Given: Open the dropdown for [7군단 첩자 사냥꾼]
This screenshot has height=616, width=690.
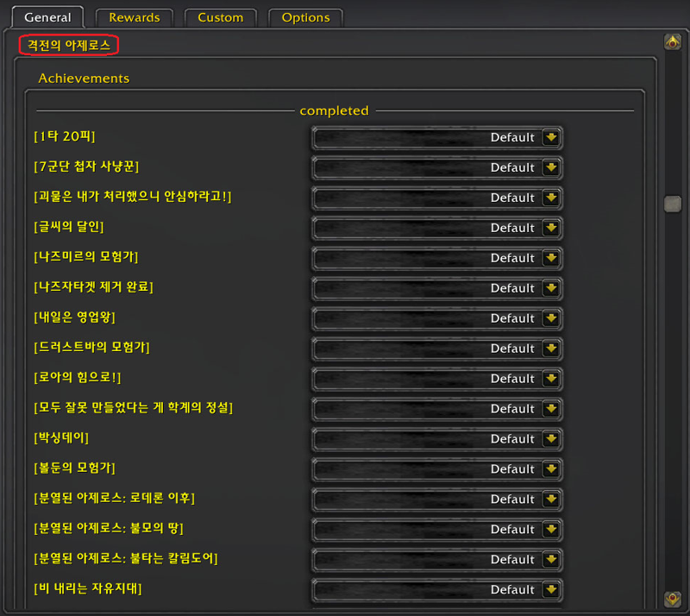Looking at the screenshot, I should [x=437, y=167].
